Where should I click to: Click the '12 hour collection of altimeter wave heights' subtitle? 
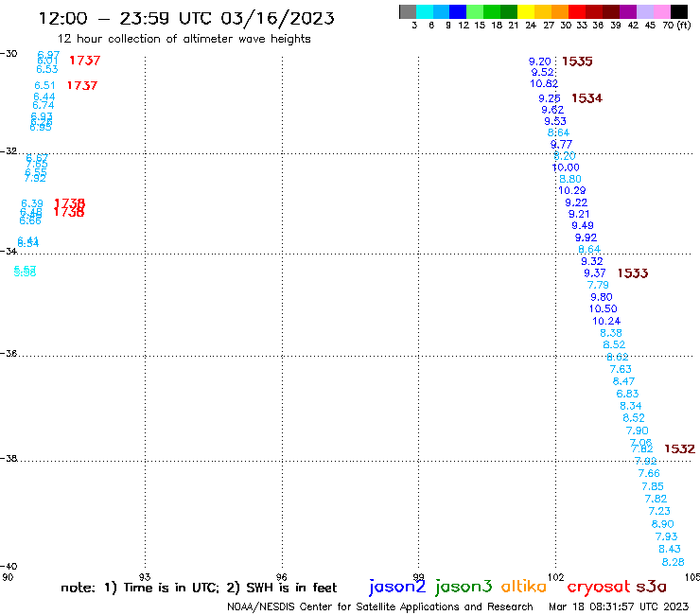tap(184, 39)
